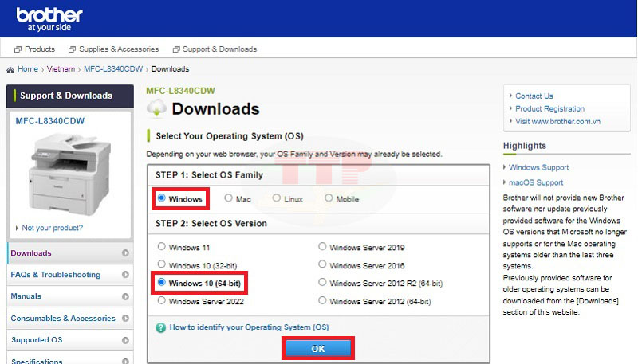Choose Windows Server 2016 option

click(322, 264)
